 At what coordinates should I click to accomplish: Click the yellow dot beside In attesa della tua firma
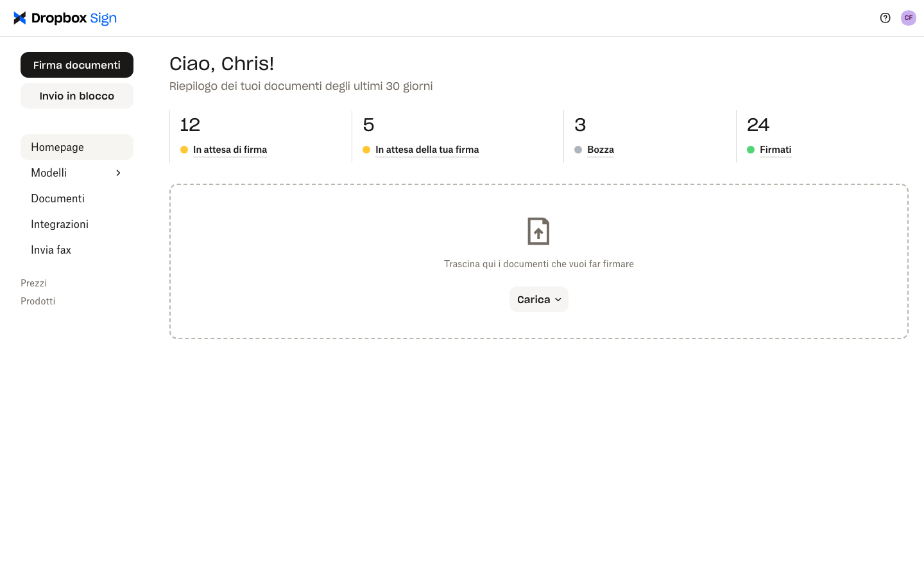[x=366, y=149]
